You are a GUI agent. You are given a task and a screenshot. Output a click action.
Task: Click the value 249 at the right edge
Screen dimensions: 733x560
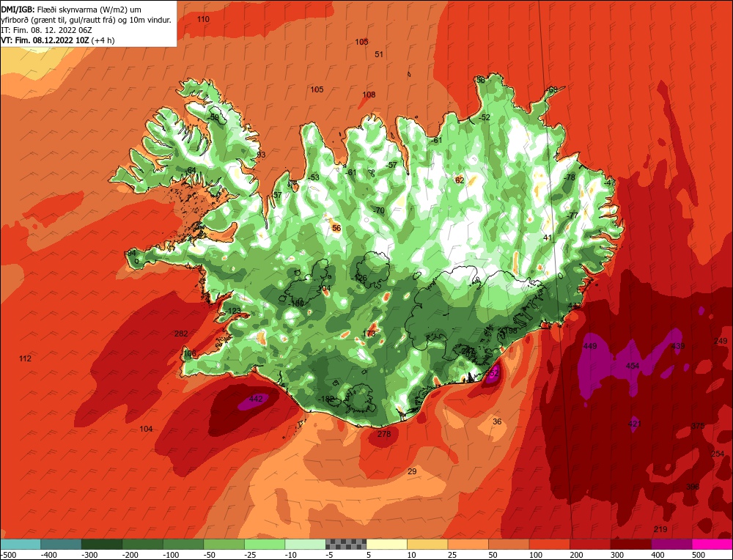[721, 342]
